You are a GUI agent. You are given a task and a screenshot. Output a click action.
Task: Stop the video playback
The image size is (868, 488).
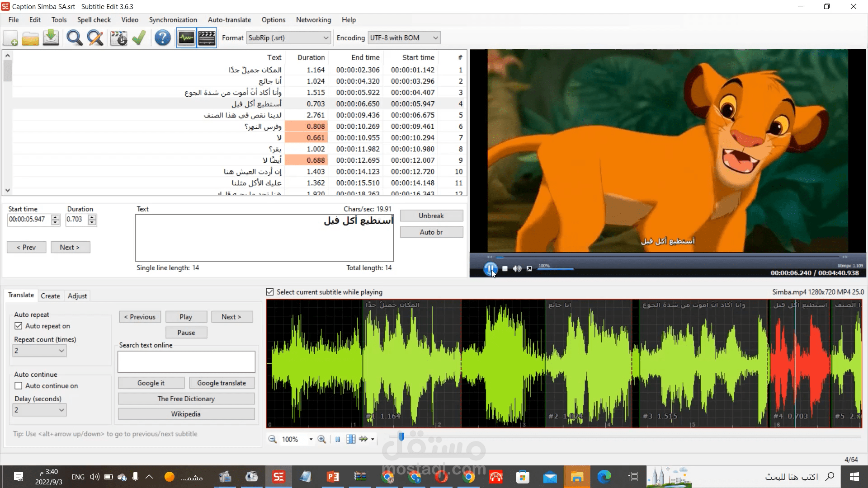pyautogui.click(x=505, y=269)
